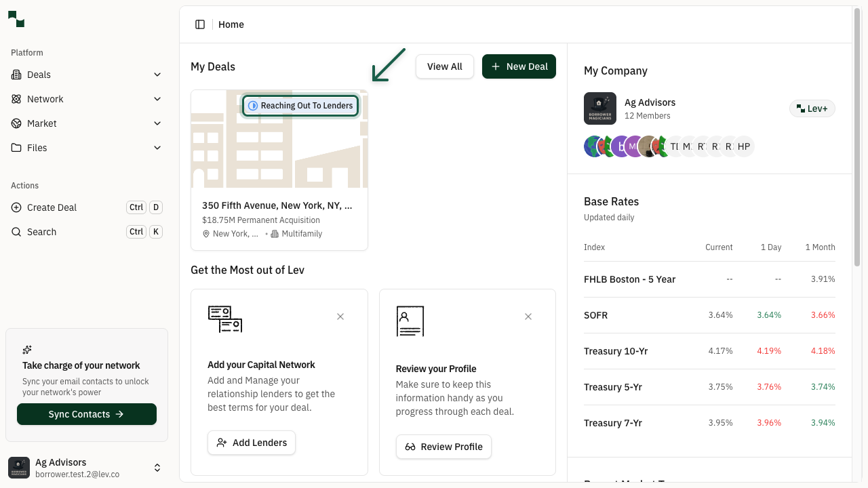The height and width of the screenshot is (488, 868).
Task: Open Search via the magnifier icon
Action: tap(16, 232)
